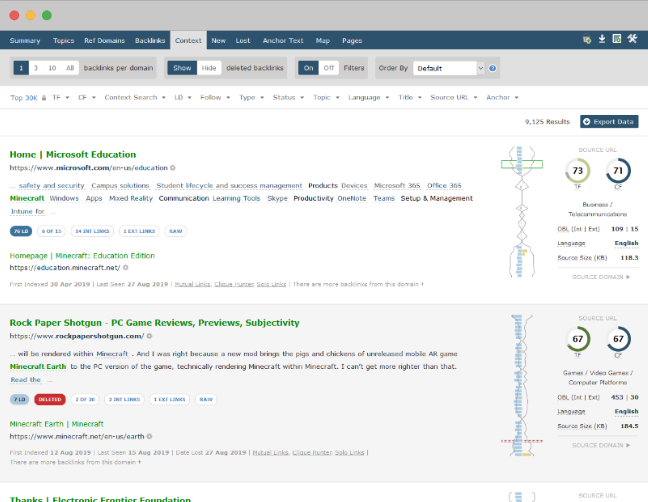Screen dimensions: 648x502
Task: Open Homepage | Minecraft: Education Edition link
Action: pos(82,256)
